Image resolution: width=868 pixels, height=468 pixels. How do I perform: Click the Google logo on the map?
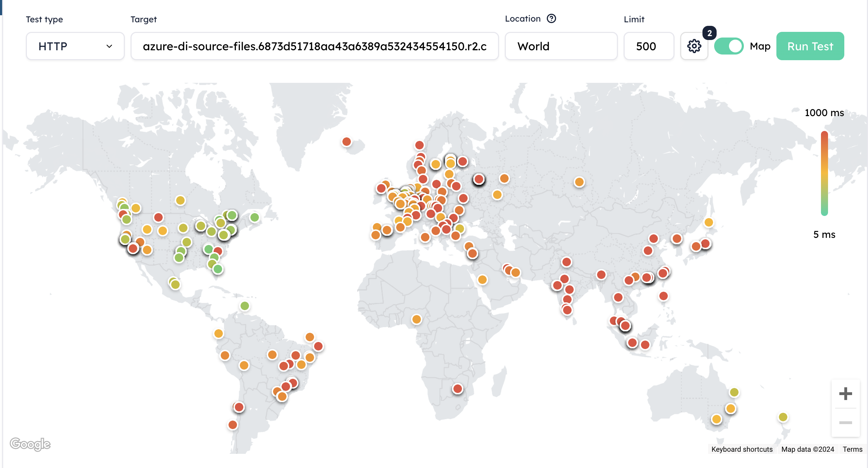pos(30,444)
